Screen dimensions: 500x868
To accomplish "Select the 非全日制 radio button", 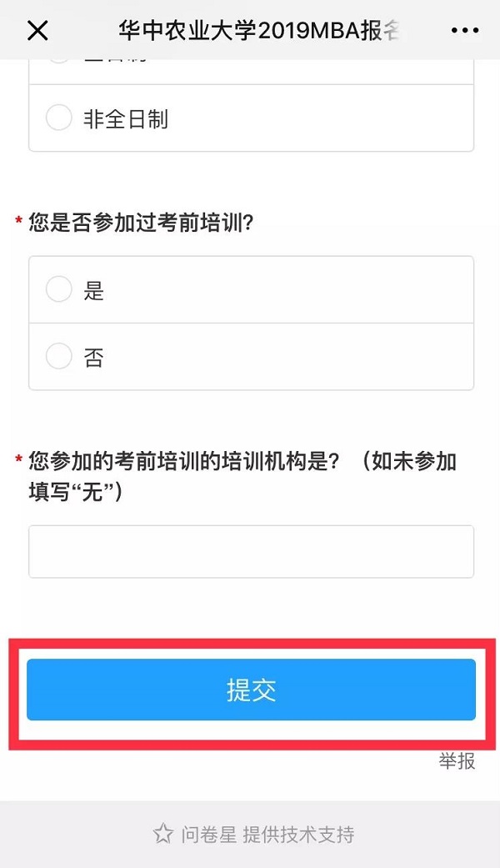I will (59, 118).
